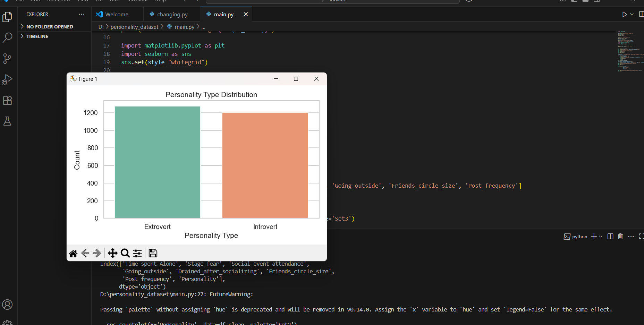This screenshot has width=644, height=325.
Task: Open the new terminal launch profile dropdown
Action: point(601,237)
